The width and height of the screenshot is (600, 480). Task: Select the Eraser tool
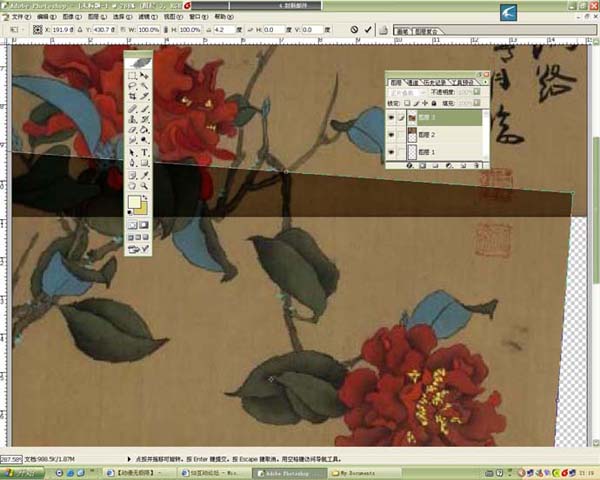(x=132, y=130)
